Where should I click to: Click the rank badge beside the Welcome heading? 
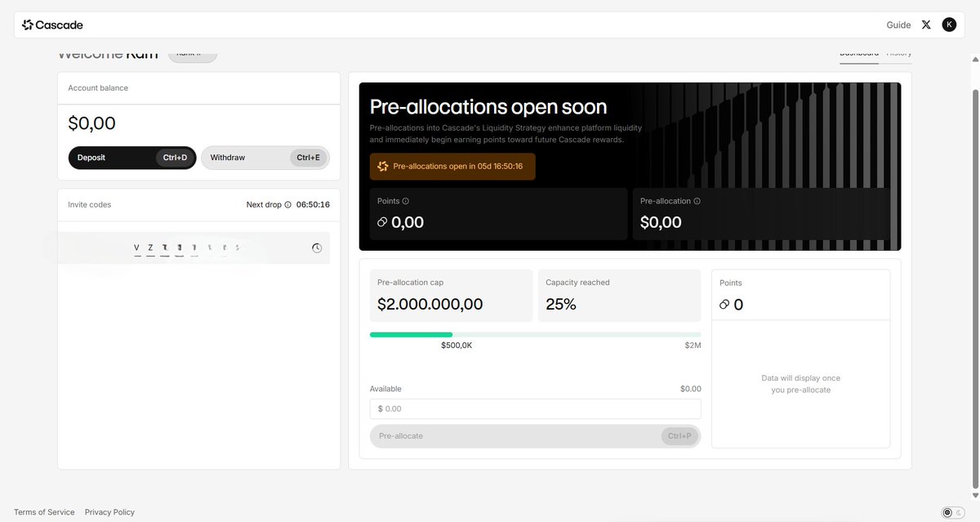(193, 54)
